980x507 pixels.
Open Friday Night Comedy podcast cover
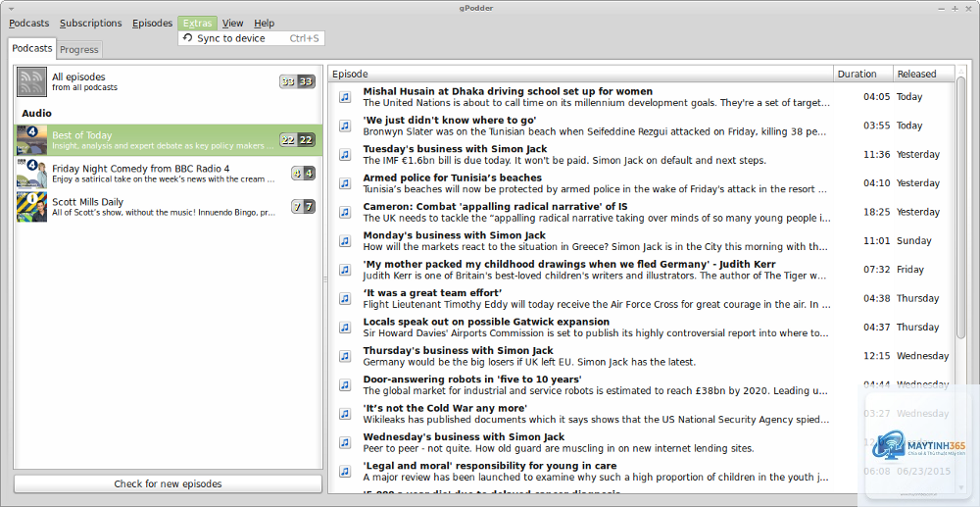coord(32,174)
